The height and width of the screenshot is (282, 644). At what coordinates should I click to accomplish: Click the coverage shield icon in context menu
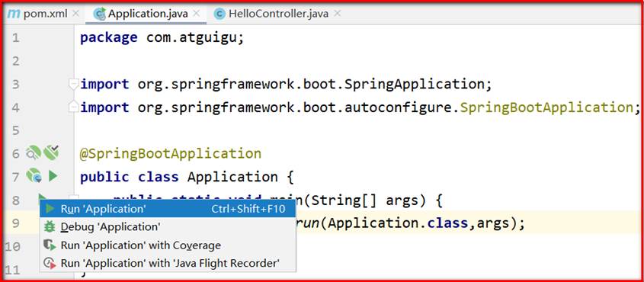point(50,245)
